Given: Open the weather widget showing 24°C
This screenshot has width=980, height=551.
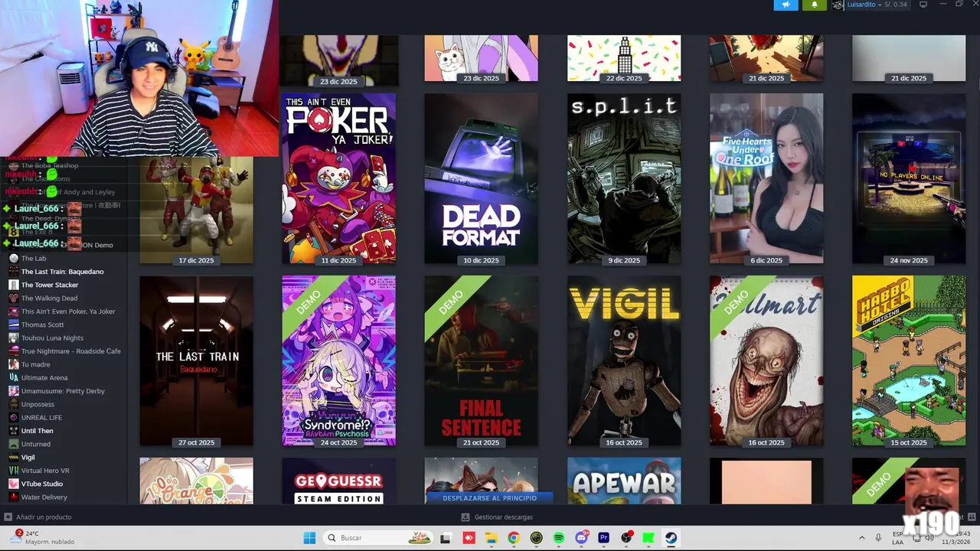Looking at the screenshot, I should point(42,537).
